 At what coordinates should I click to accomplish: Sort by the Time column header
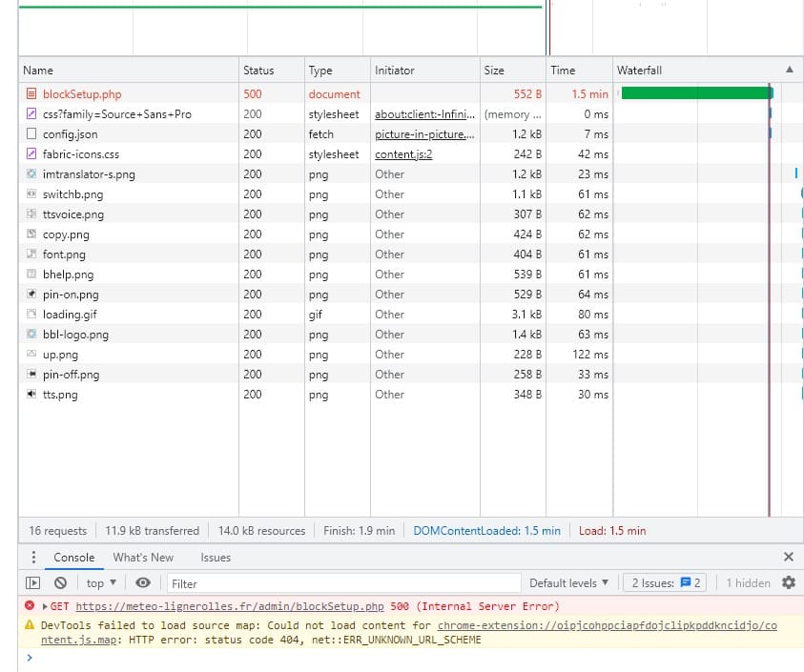[x=580, y=71]
